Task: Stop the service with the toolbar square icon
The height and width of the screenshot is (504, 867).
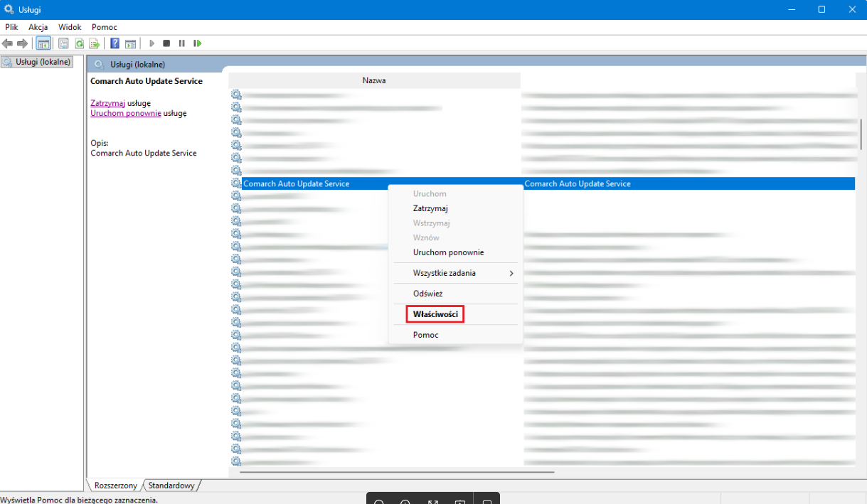Action: coord(166,43)
